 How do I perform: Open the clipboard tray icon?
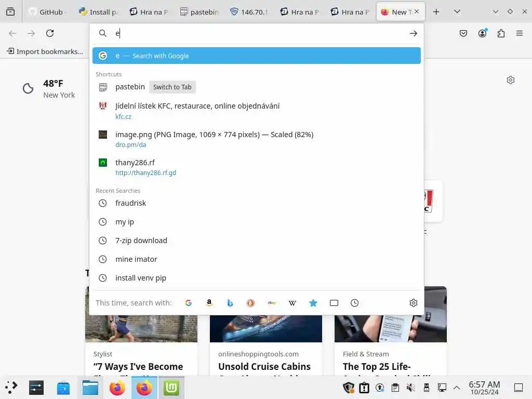395,388
